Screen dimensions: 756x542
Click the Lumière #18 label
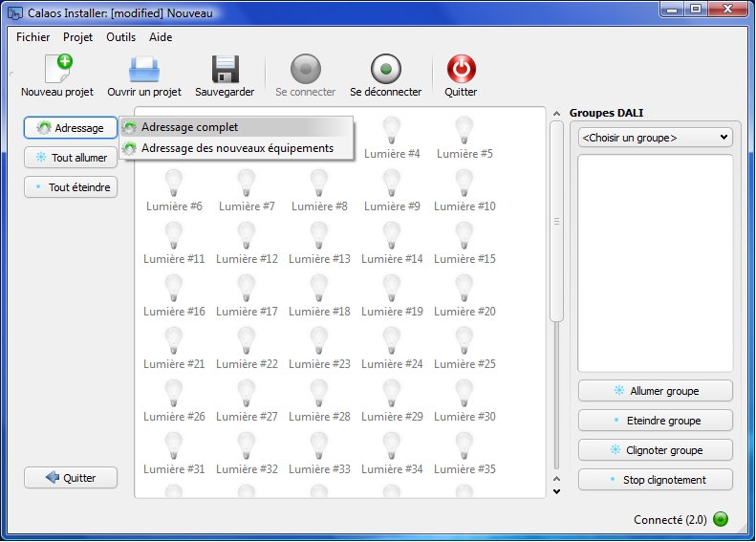tap(319, 312)
